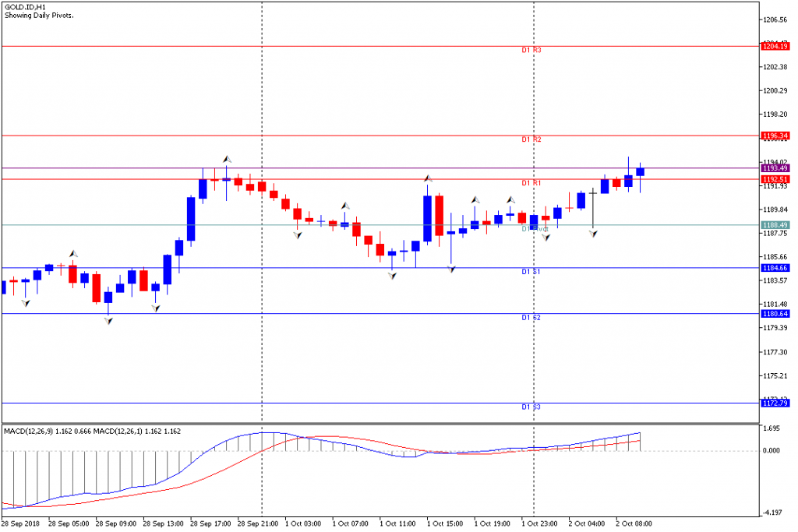The width and height of the screenshot is (798, 532).
Task: Select the 1180.64 blue price tag
Action: coord(775,314)
